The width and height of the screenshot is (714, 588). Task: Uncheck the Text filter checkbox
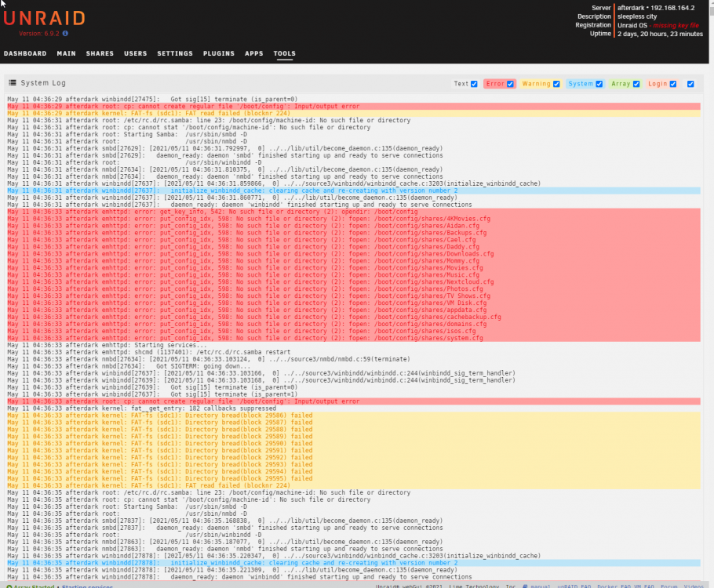pos(474,84)
